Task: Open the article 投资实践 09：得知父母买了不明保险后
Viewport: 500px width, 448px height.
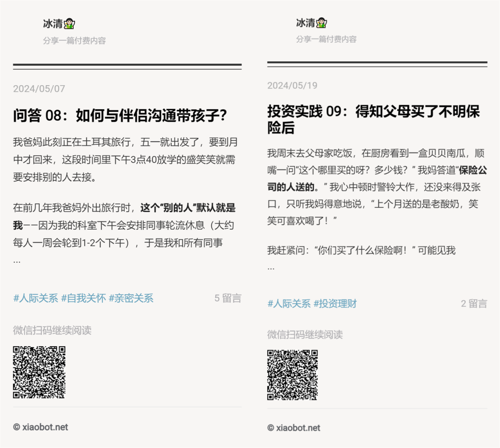Action: (374, 120)
